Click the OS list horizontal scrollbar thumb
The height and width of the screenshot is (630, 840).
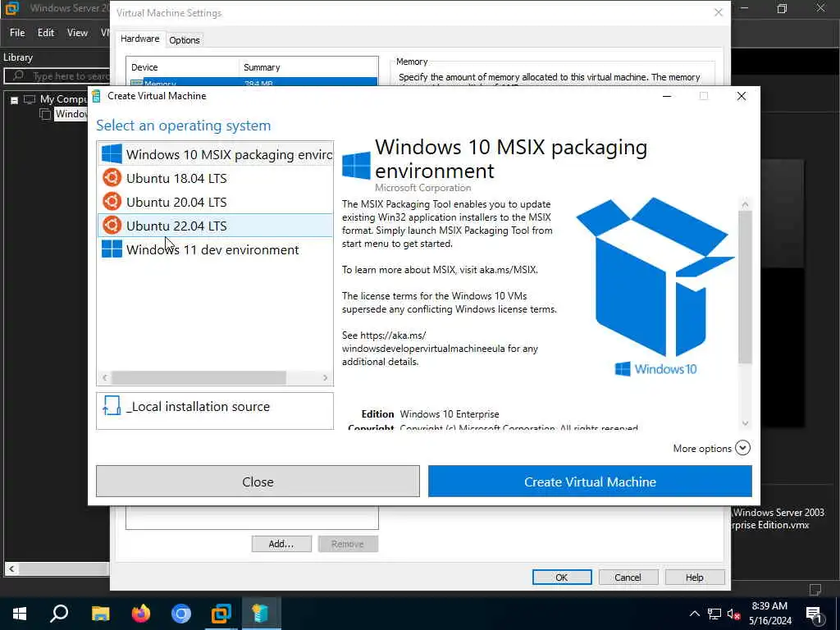pos(199,377)
